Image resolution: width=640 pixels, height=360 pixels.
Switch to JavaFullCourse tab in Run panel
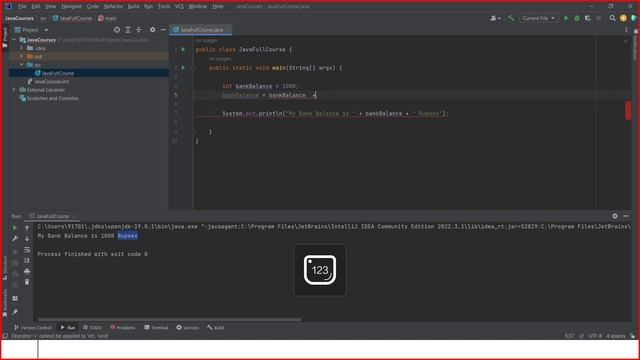[52, 216]
